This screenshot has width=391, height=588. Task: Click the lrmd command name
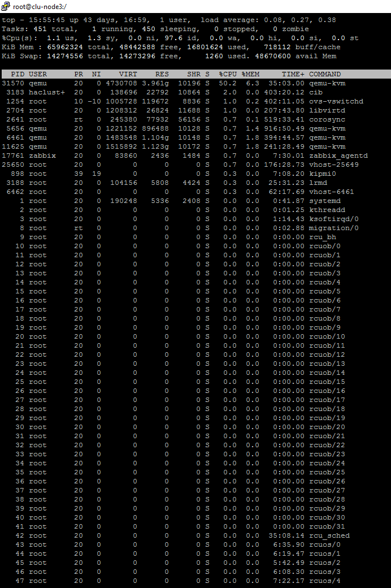318,183
